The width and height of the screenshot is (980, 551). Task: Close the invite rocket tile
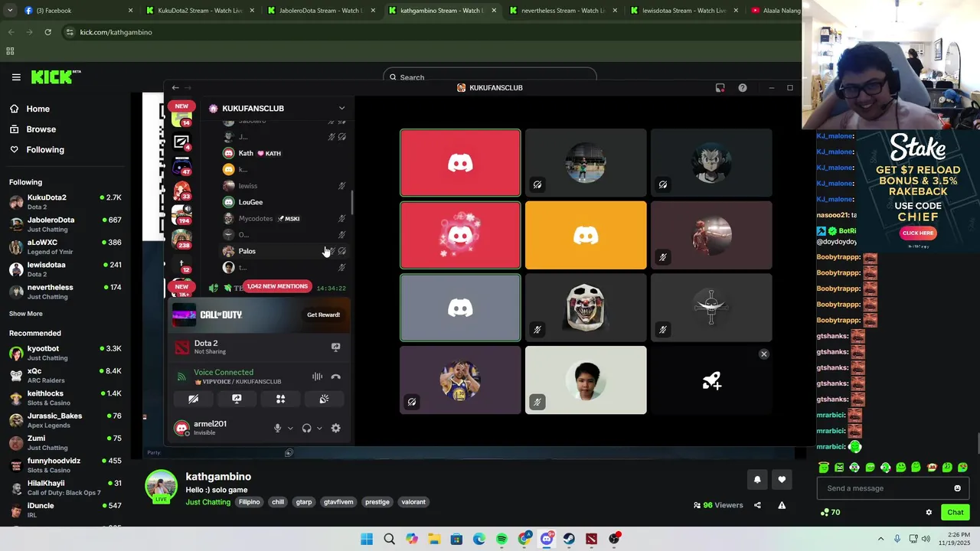pos(763,354)
